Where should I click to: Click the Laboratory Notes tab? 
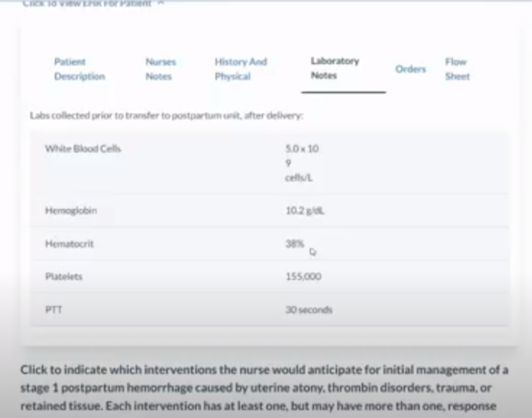[x=335, y=68]
